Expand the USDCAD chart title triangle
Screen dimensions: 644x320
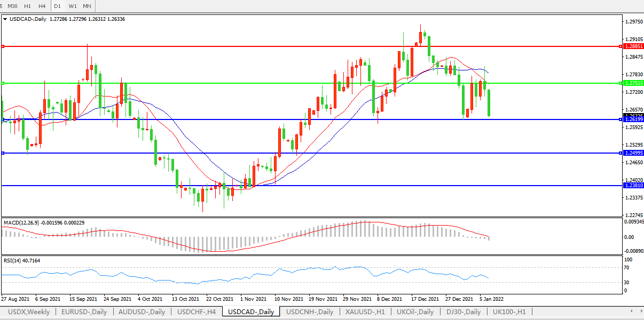[x=5, y=19]
